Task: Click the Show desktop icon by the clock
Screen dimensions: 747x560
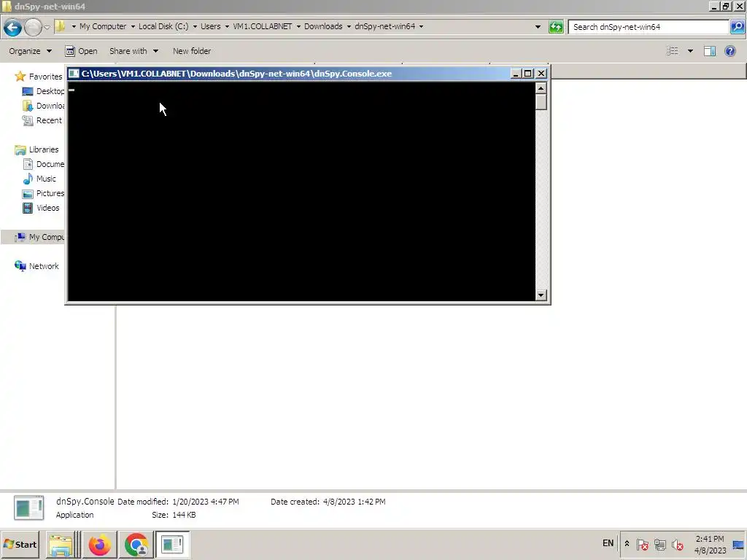Action: (x=738, y=544)
